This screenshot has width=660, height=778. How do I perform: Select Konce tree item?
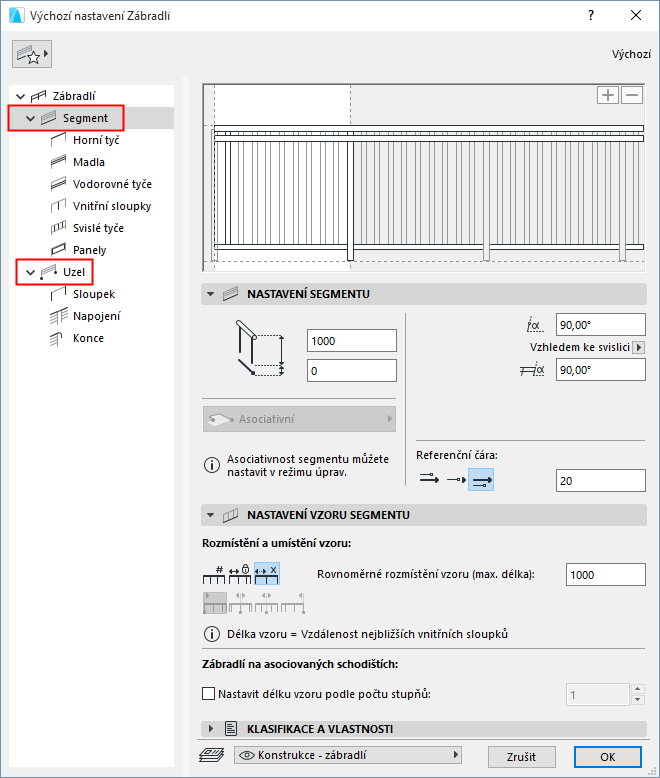[88, 338]
